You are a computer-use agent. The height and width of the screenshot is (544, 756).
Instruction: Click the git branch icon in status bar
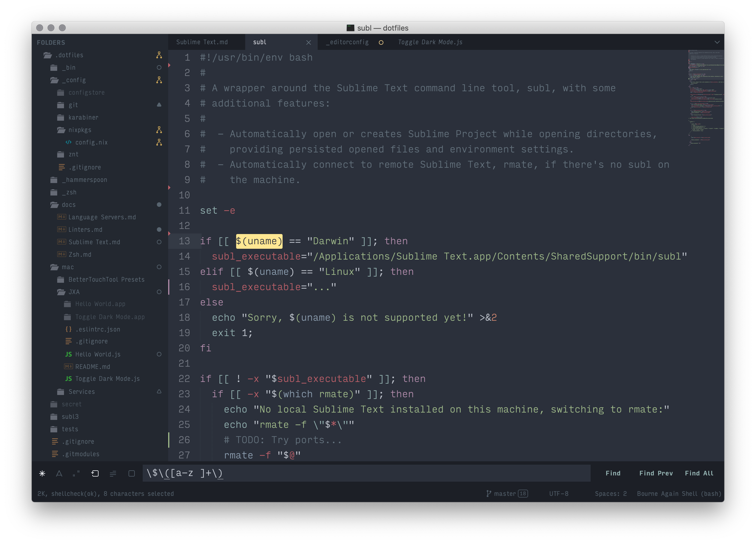[x=489, y=493]
